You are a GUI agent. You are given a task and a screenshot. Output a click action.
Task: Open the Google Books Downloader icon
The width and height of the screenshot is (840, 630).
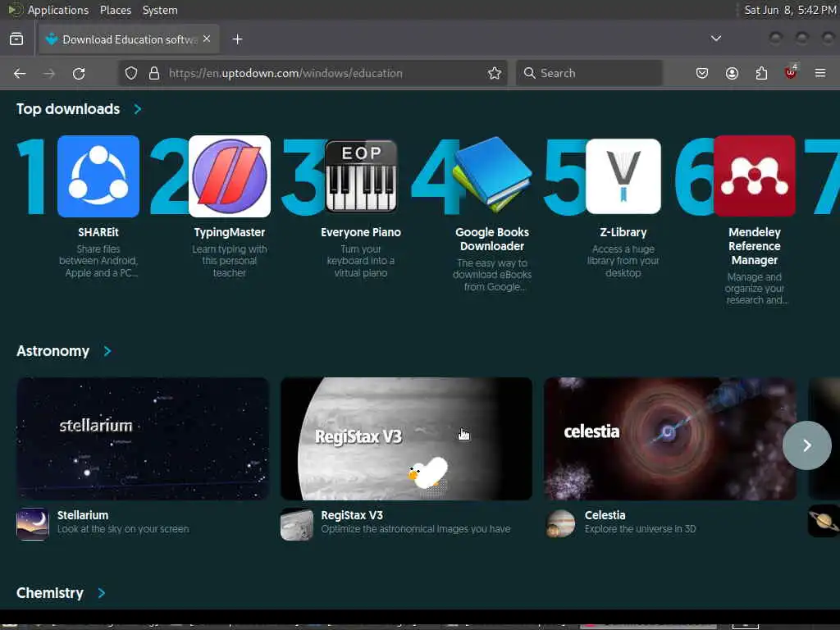(x=492, y=176)
